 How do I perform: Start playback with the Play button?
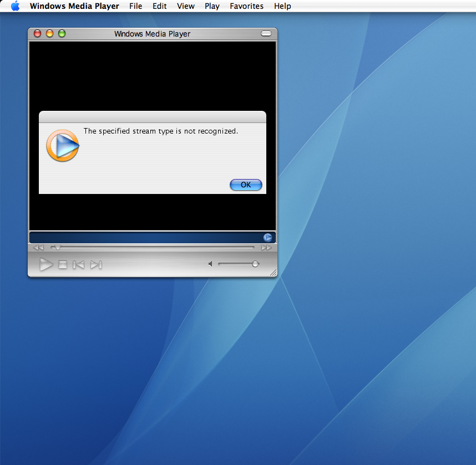pos(46,264)
